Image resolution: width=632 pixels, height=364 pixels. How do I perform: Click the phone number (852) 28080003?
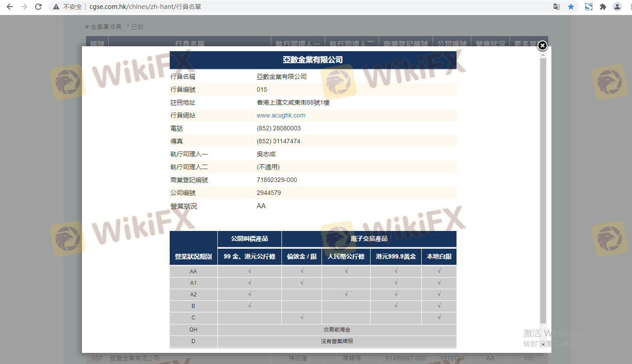tap(278, 128)
